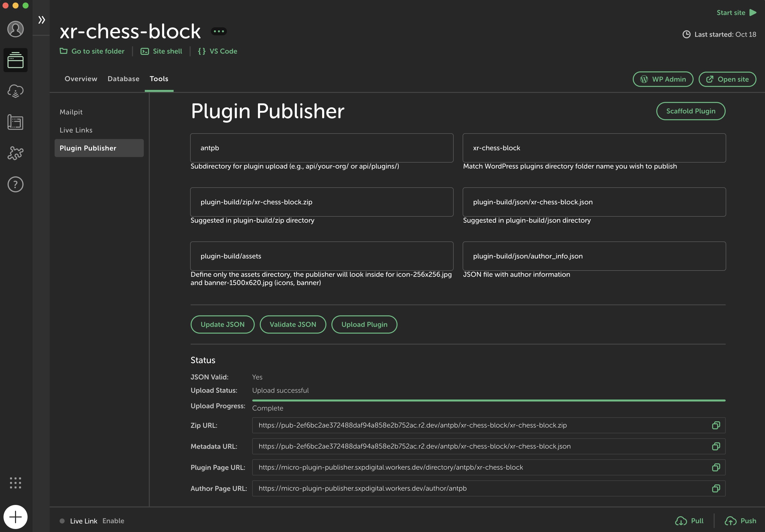
Task: Click the Plugin Publisher heading
Action: pyautogui.click(x=268, y=111)
